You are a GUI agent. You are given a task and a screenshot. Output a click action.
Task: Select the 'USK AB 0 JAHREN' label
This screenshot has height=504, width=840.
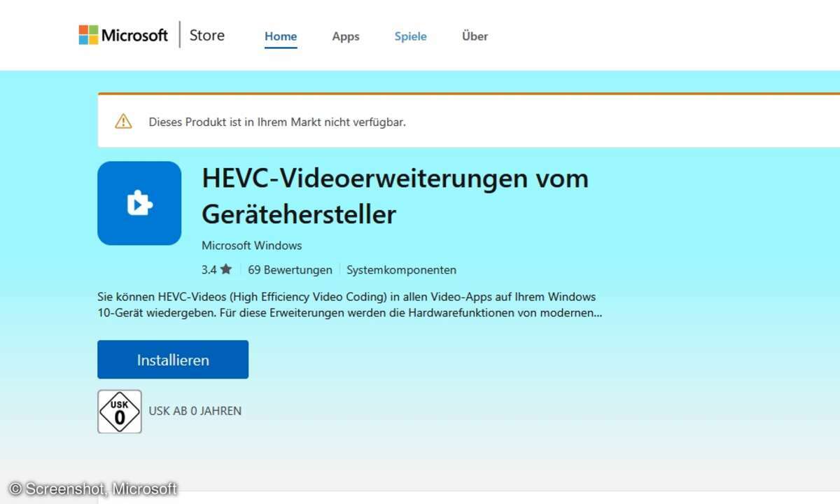click(195, 411)
